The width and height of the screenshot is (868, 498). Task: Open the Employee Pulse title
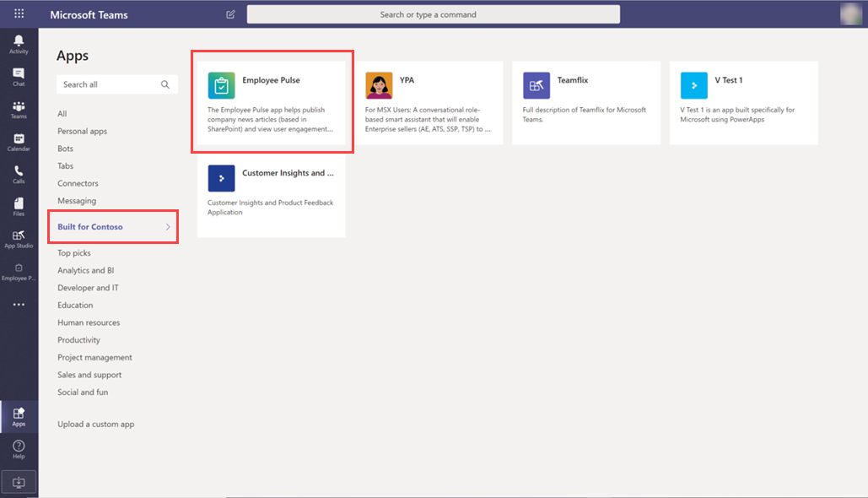pos(272,80)
